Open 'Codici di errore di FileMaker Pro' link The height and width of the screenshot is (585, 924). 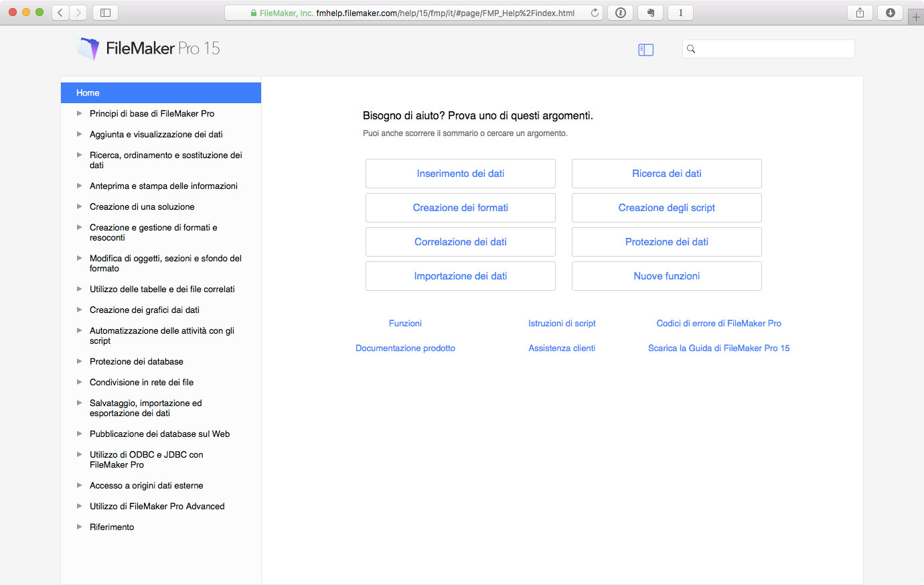(x=719, y=324)
